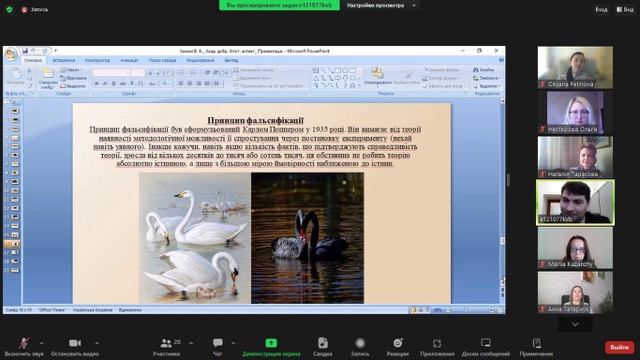Open Замінити replace dropdown
Screen dimensions: 640x360
pyautogui.click(x=487, y=78)
